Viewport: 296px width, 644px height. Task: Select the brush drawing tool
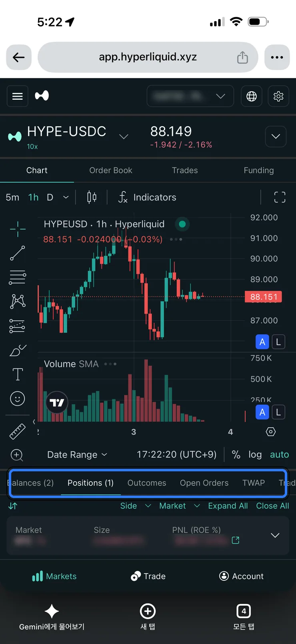pos(18,350)
